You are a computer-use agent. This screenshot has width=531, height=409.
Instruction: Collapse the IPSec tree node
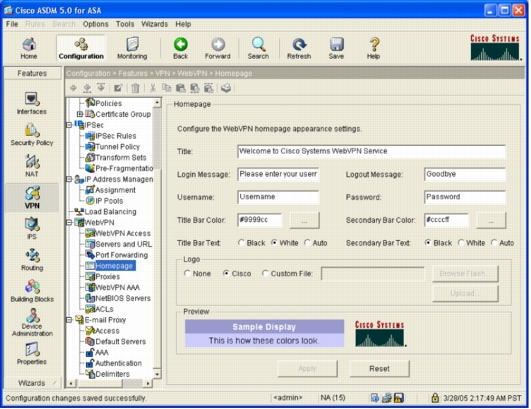pos(69,125)
